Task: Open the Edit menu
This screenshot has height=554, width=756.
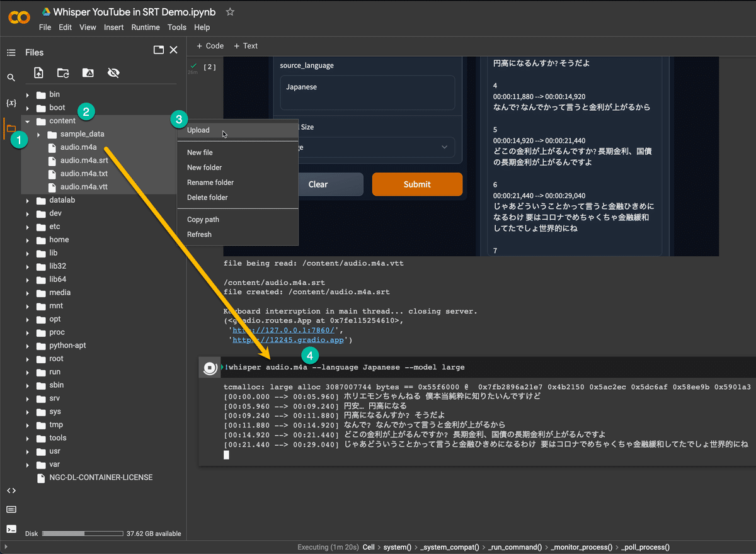Action: click(x=66, y=28)
